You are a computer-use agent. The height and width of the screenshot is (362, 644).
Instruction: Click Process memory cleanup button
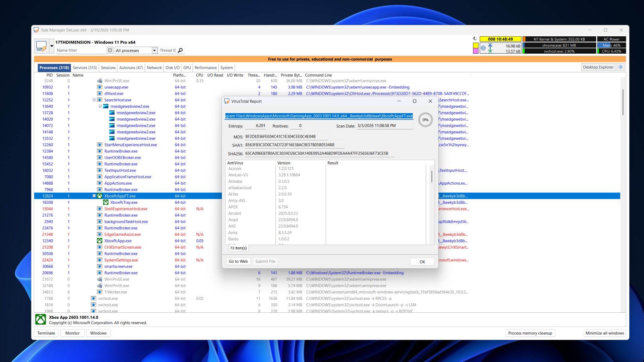point(530,333)
